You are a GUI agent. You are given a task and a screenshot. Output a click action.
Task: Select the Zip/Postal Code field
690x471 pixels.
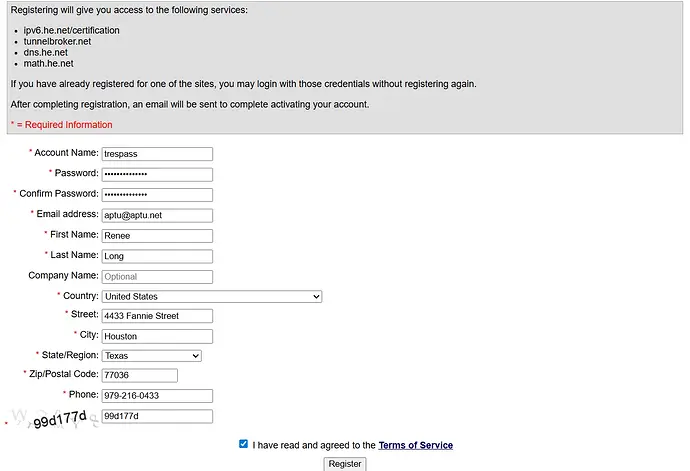click(139, 375)
